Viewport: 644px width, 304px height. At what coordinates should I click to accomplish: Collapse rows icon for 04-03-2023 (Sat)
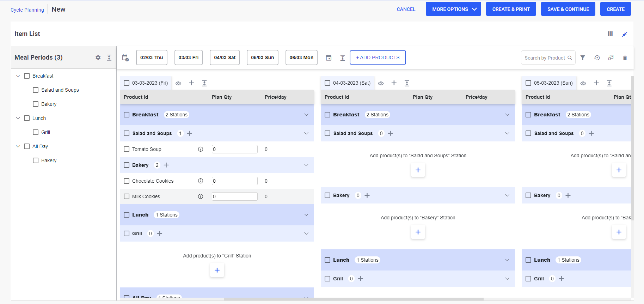pos(407,83)
